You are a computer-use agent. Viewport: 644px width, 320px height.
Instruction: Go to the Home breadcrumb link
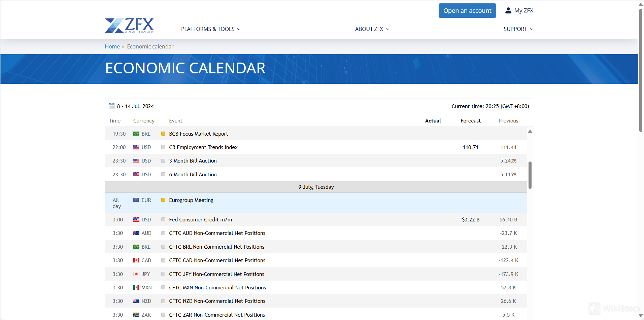point(112,46)
